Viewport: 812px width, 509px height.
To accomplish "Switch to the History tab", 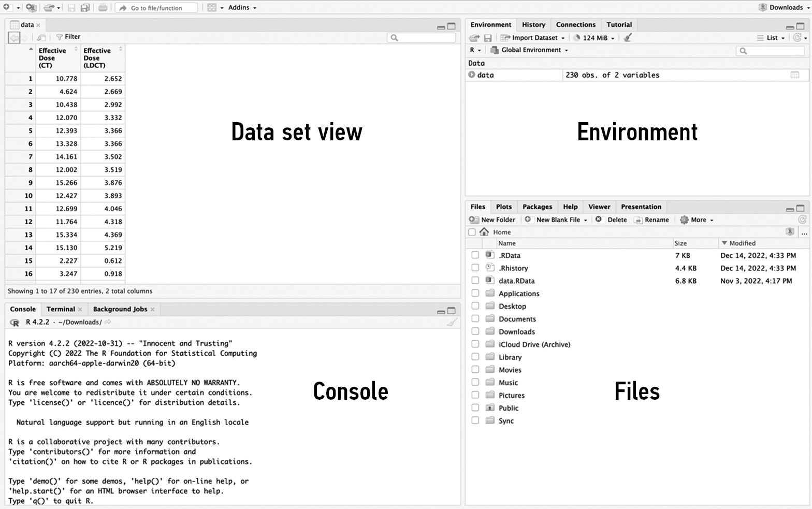I will (533, 24).
